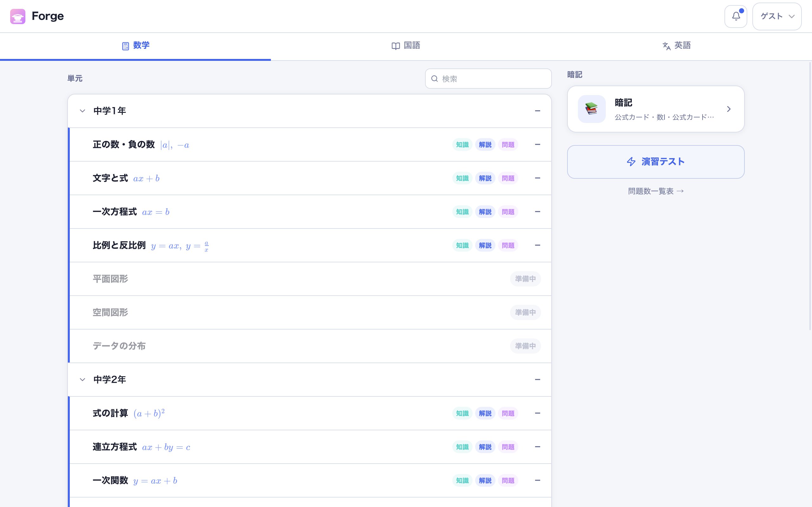Image resolution: width=812 pixels, height=507 pixels.
Task: Click the 知識 badge for 正の数・負の数
Action: (x=462, y=144)
